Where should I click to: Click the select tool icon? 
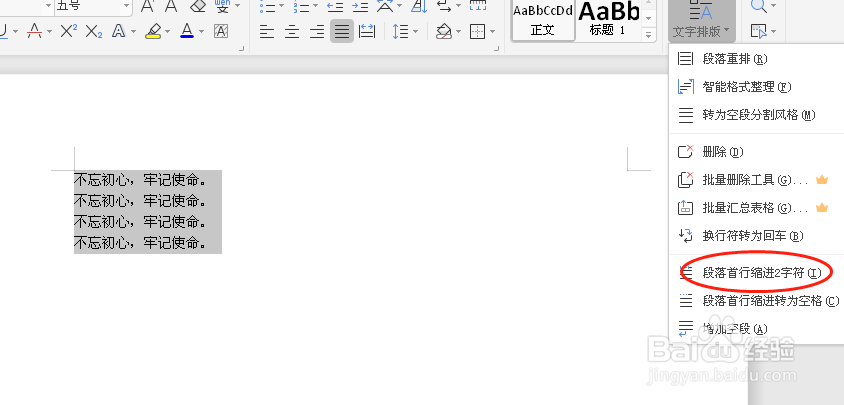(759, 32)
